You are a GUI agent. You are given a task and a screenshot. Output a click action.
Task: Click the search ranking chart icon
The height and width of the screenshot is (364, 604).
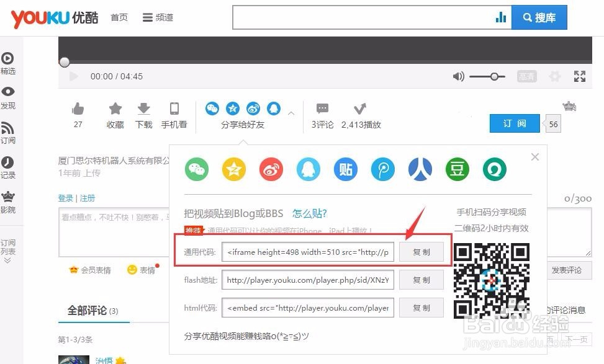click(501, 17)
